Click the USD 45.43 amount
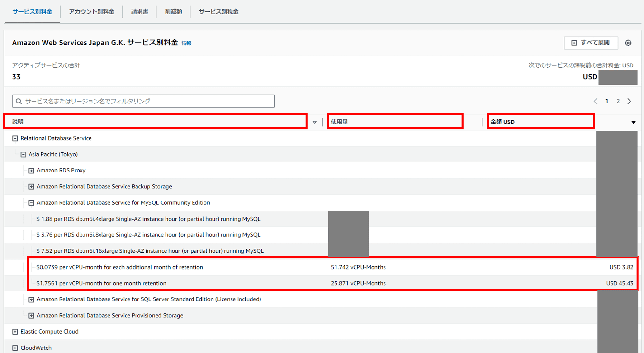644x353 pixels. click(620, 283)
